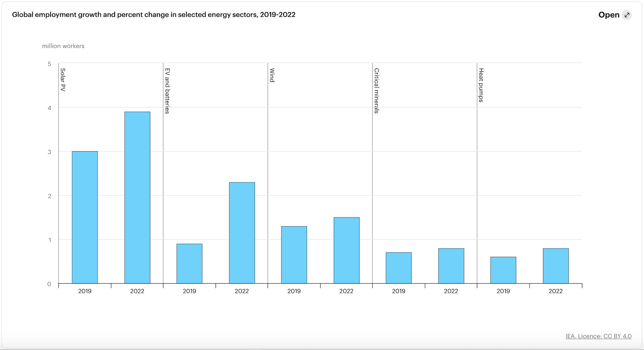Click the chart title text
Viewport: 644px width, 350px height.
click(154, 15)
